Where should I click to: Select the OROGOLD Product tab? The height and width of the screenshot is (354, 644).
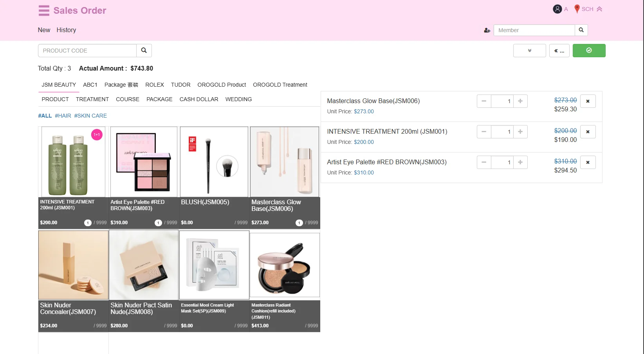[x=222, y=85]
